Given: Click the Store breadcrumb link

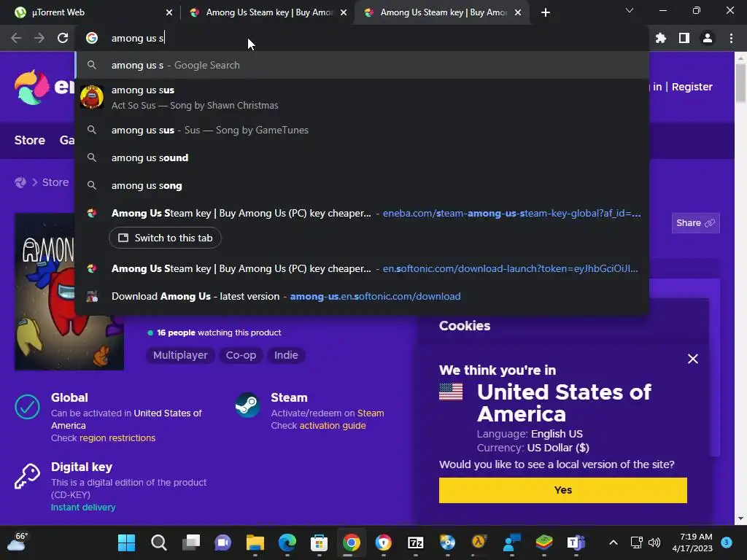Looking at the screenshot, I should [55, 182].
